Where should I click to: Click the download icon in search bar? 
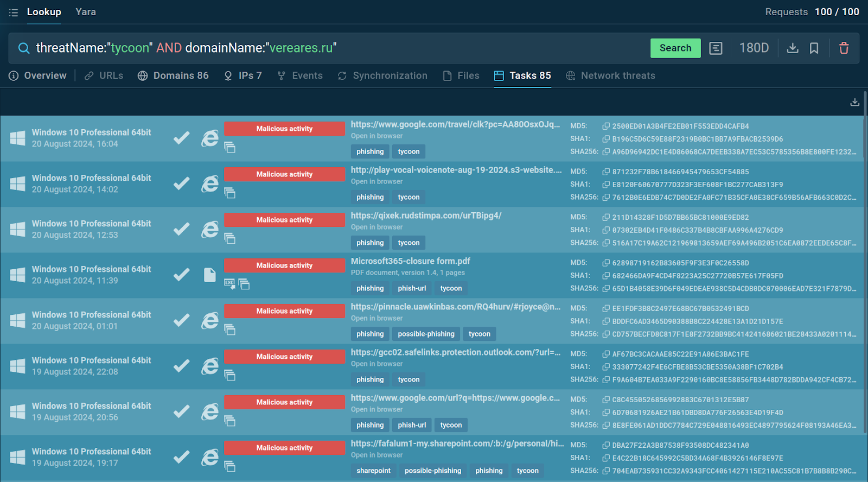click(x=793, y=48)
